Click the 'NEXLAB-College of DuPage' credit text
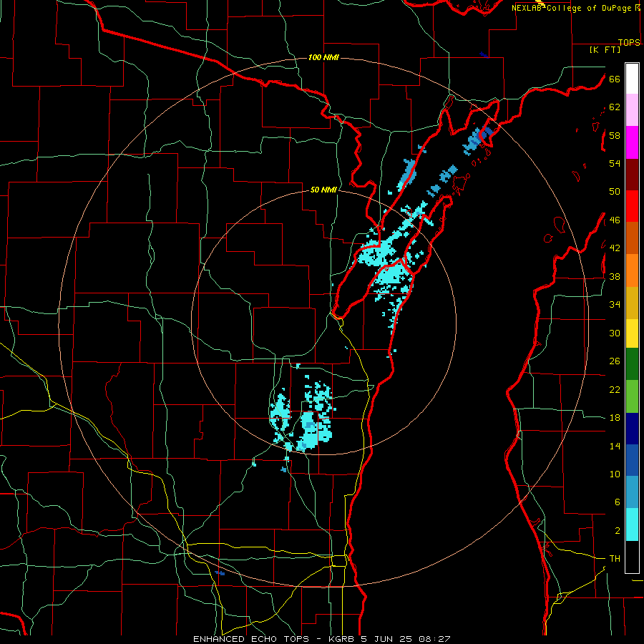Viewport: 644px width, 644px height. 571,8
